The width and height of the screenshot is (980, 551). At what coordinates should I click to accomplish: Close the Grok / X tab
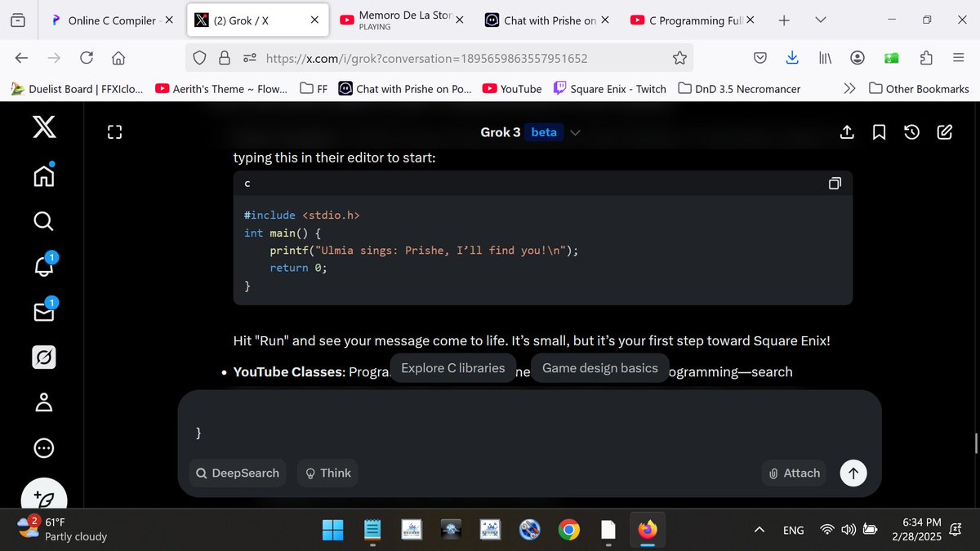[314, 20]
